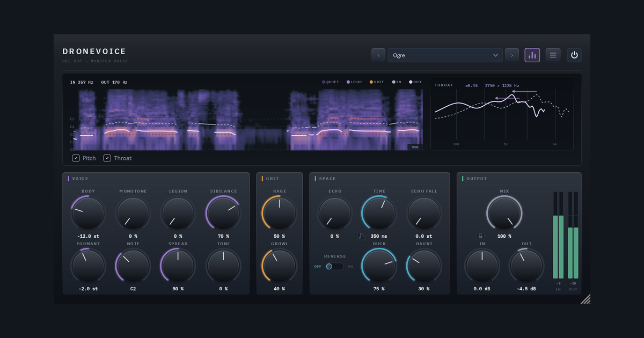This screenshot has width=644, height=338.
Task: Click the Rage knob
Action: (279, 213)
